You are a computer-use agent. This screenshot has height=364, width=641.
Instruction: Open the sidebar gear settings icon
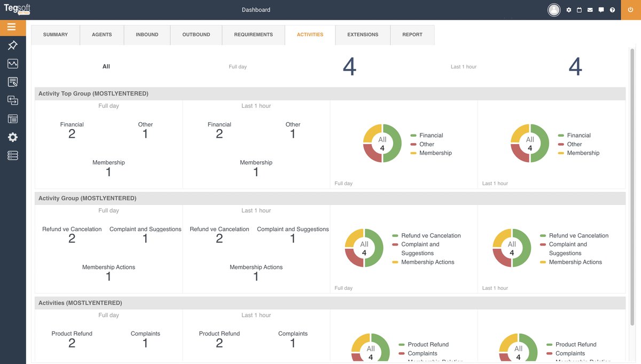(x=13, y=137)
